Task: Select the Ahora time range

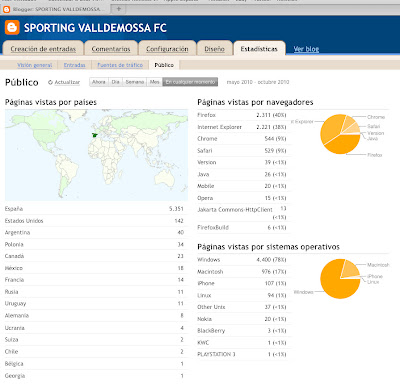Action: pyautogui.click(x=99, y=82)
